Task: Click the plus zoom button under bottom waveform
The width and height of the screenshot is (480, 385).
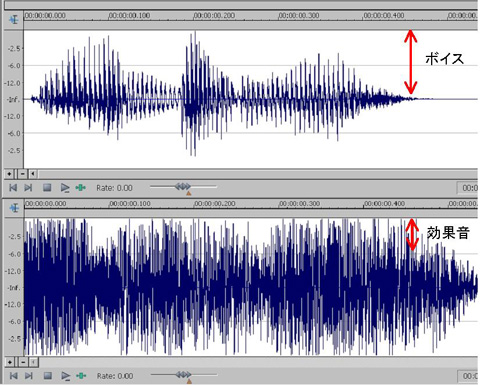Action: [10, 362]
